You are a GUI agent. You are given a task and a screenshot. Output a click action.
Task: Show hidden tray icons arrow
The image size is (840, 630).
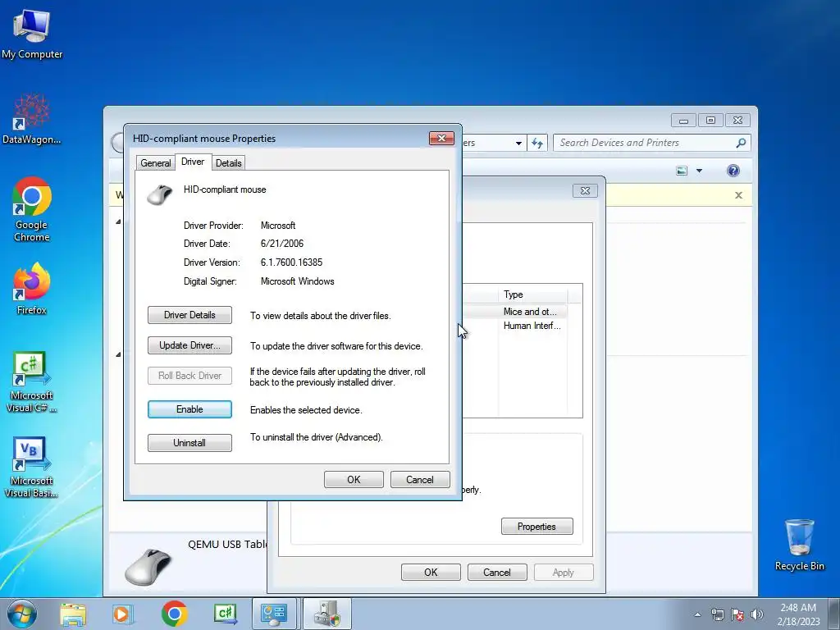point(697,614)
